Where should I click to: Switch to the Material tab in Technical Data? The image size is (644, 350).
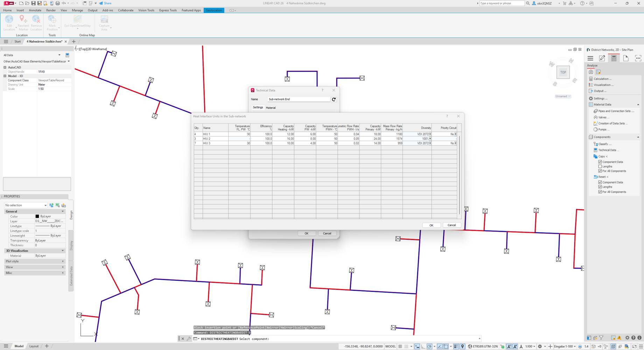pos(271,108)
